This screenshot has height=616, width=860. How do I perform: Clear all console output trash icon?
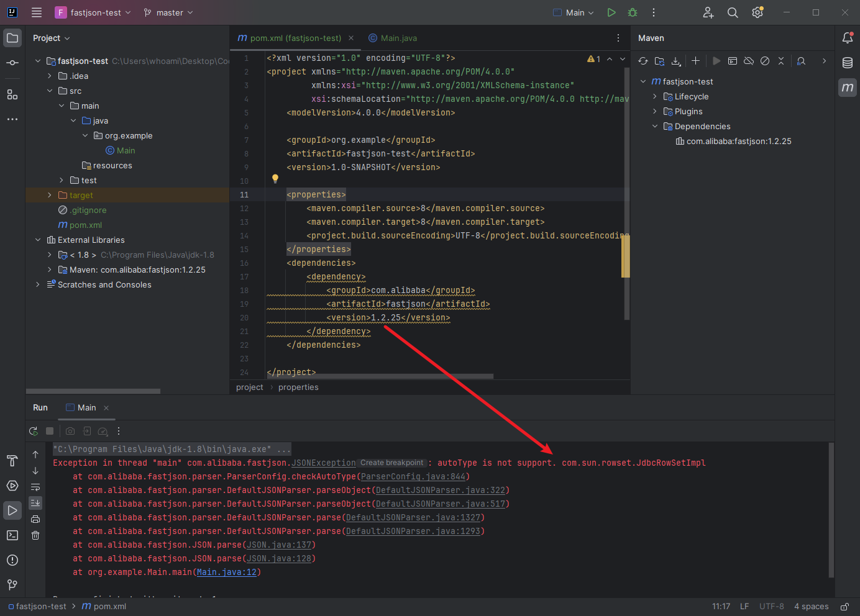point(35,535)
